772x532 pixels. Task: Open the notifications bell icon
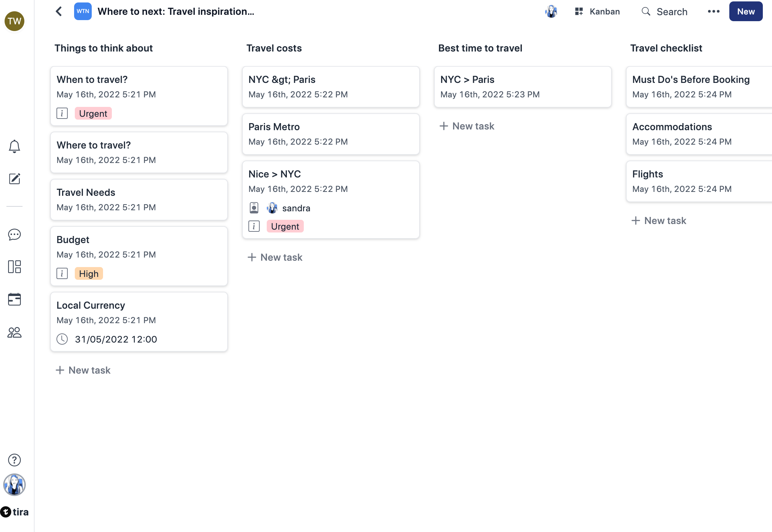coord(14,146)
